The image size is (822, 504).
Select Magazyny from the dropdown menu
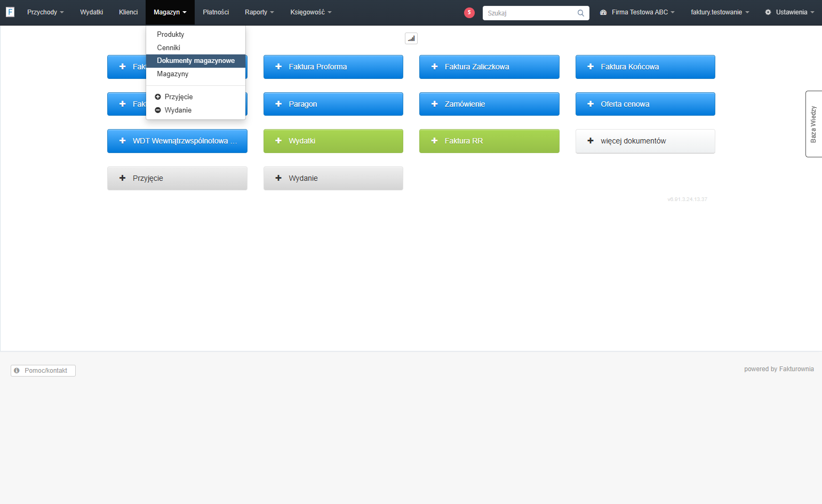[196, 74]
